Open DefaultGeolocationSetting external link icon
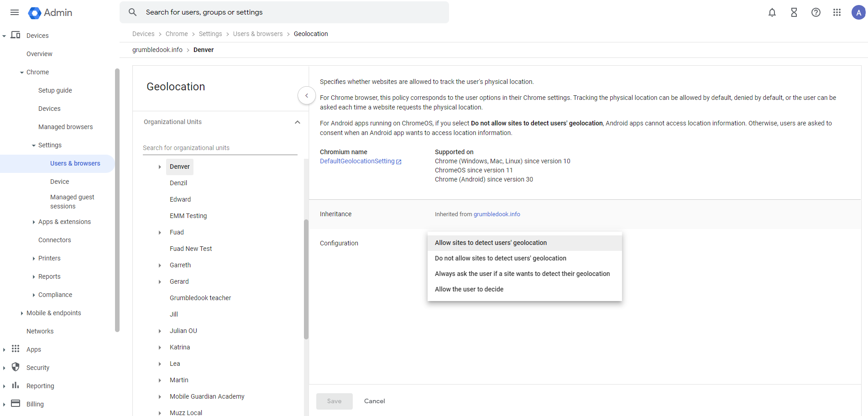Screen dimensions: 868x416 [399, 161]
